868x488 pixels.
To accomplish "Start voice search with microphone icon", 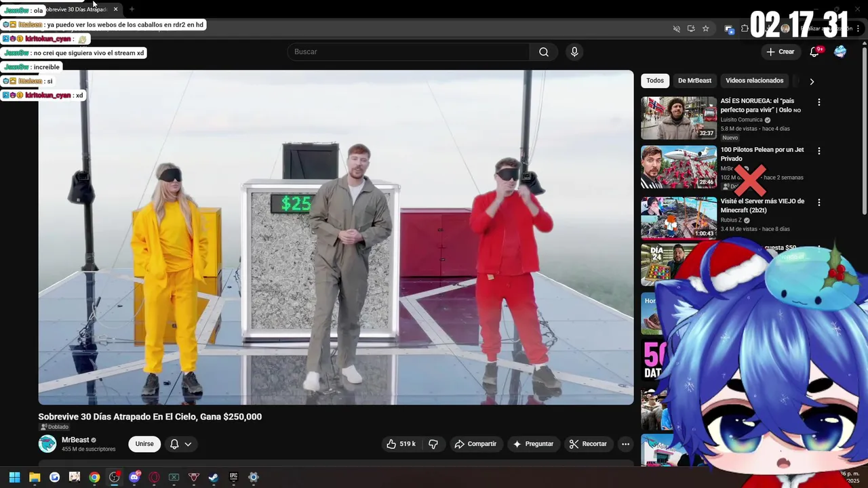I will 574,52.
